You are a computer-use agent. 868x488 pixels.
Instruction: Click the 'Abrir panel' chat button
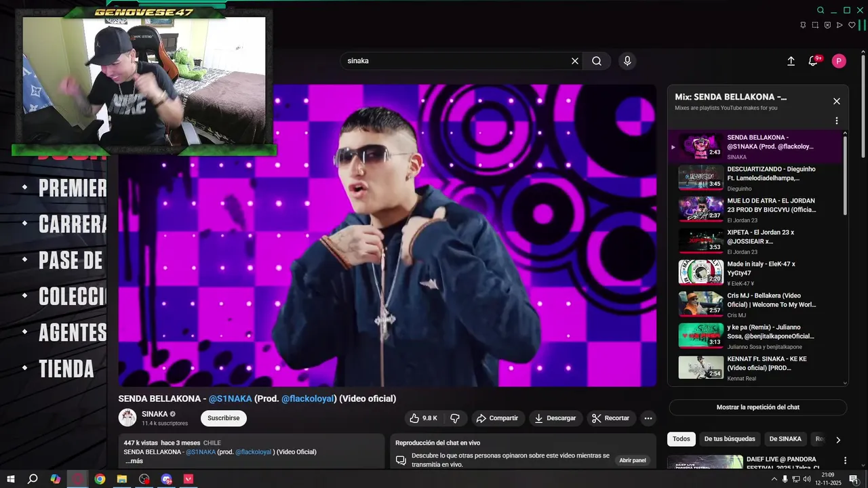(633, 460)
